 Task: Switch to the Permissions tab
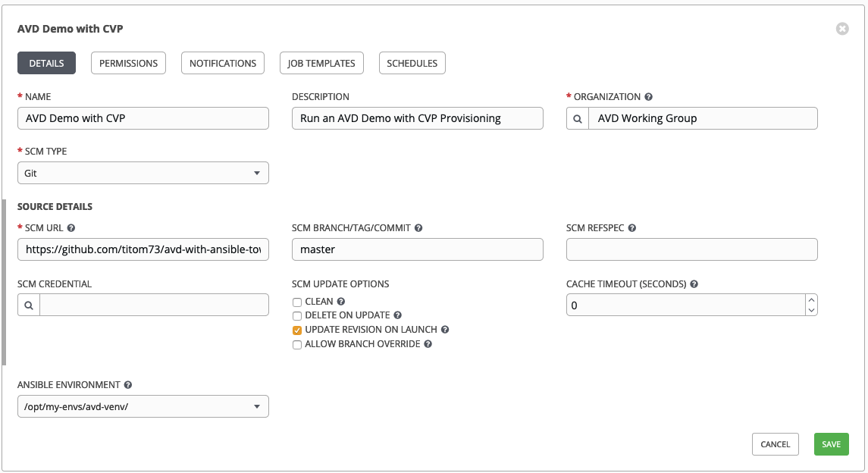(128, 63)
